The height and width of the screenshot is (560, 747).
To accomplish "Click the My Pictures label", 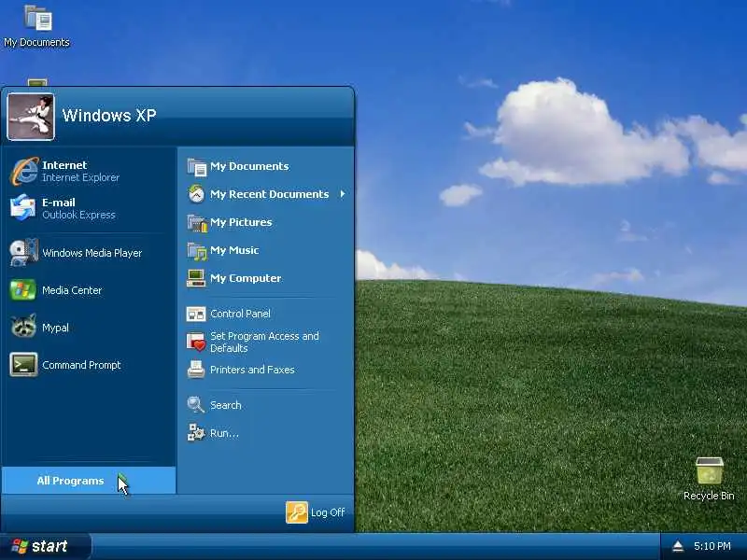I will click(x=241, y=222).
